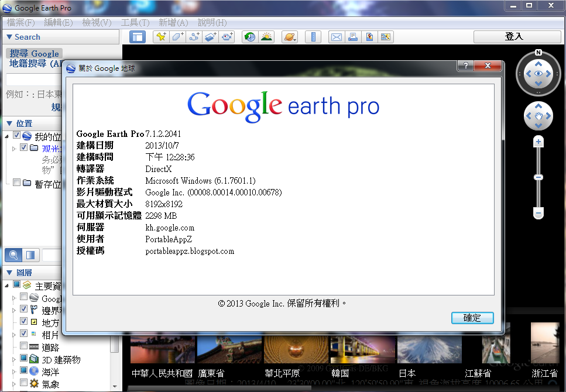Open the 編輯(E) menu

tap(58, 23)
